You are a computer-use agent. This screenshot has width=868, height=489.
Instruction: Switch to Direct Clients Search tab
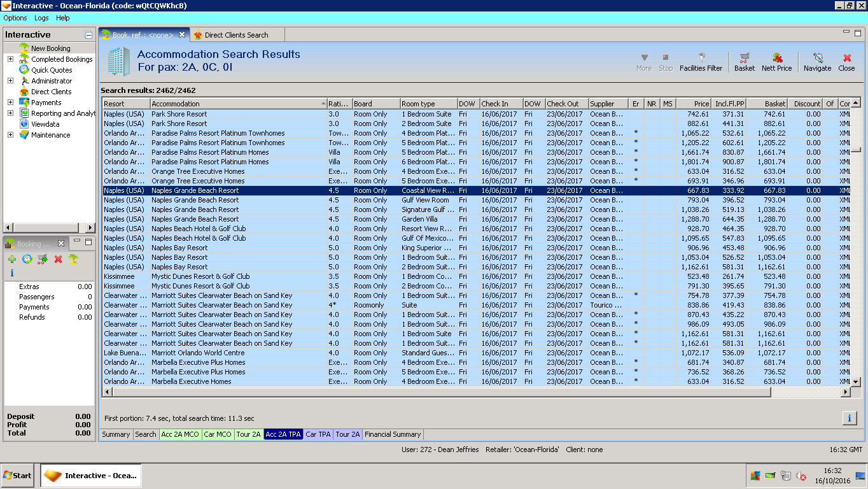click(x=236, y=35)
